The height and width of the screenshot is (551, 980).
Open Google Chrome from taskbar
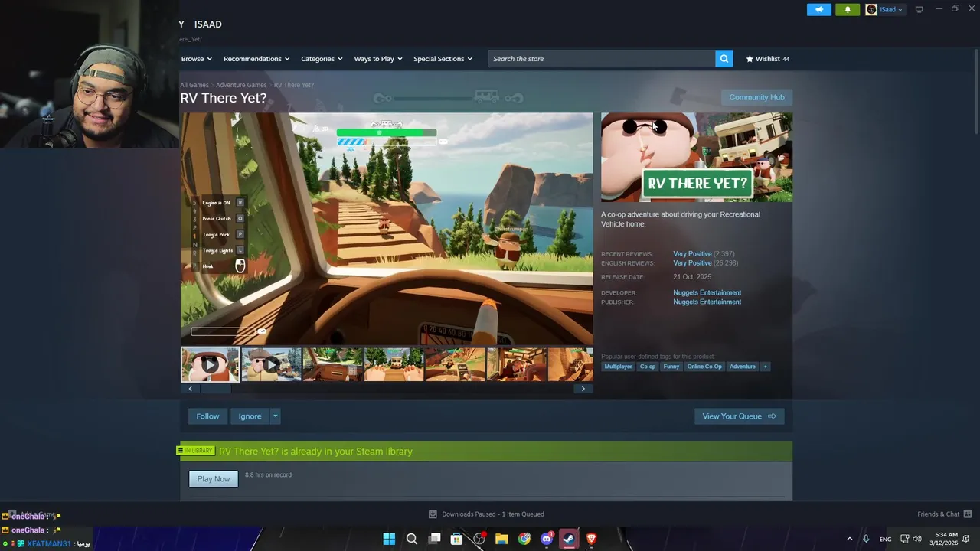click(524, 539)
